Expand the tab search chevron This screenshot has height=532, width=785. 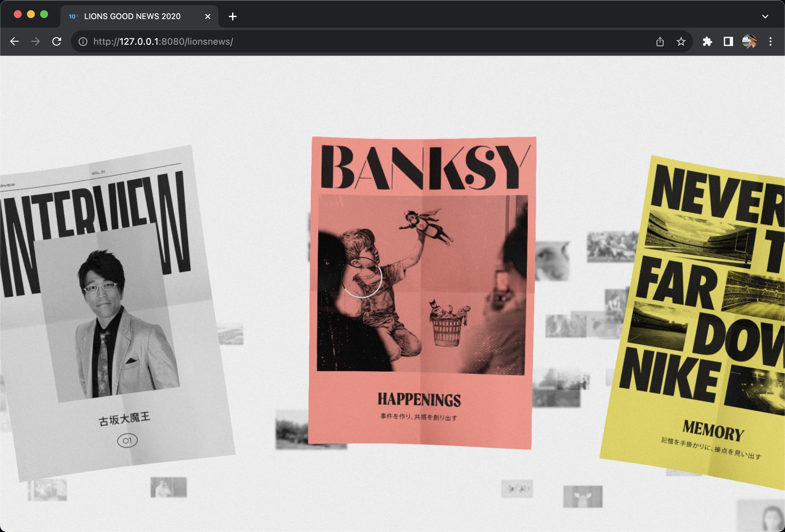click(x=765, y=16)
